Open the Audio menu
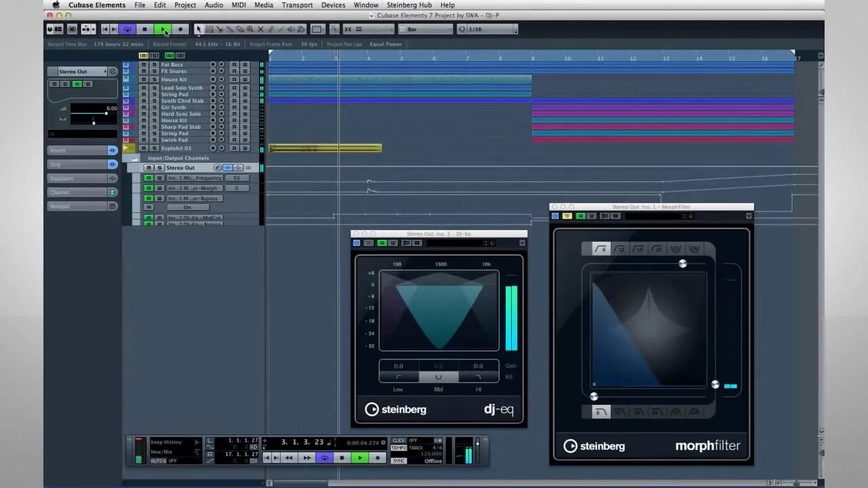This screenshot has height=488, width=868. [x=214, y=5]
